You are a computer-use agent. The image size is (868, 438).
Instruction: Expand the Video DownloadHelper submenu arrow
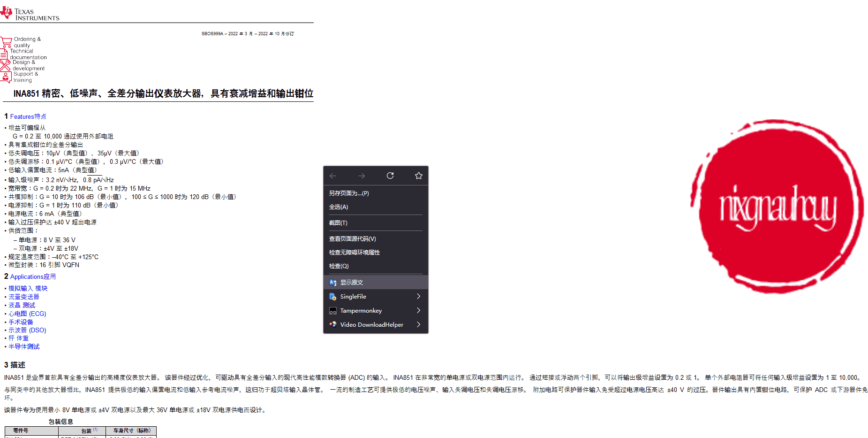point(418,325)
